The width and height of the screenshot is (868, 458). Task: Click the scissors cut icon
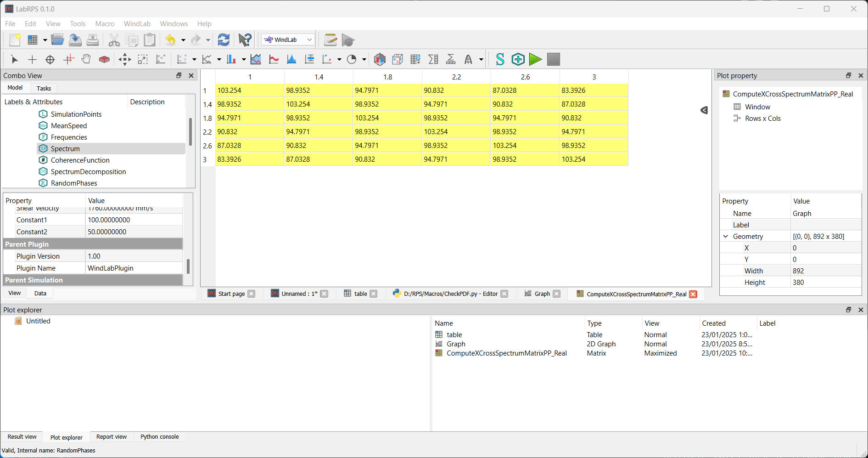point(114,40)
